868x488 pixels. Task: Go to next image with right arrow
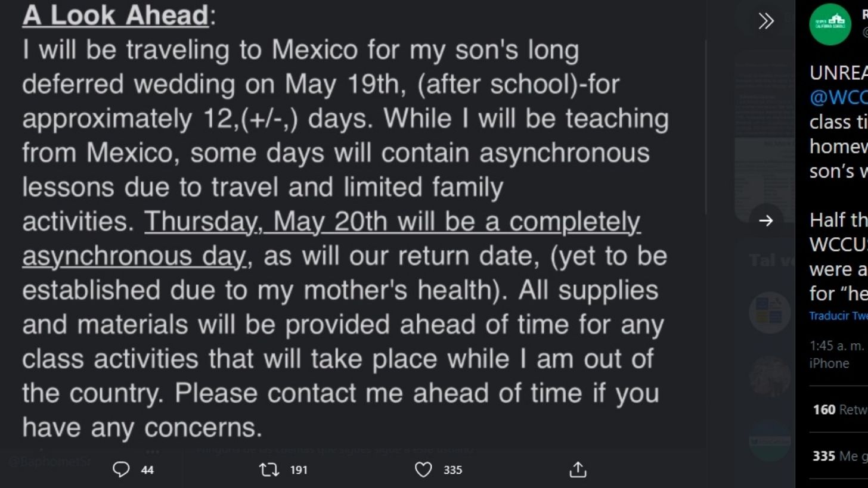point(766,220)
